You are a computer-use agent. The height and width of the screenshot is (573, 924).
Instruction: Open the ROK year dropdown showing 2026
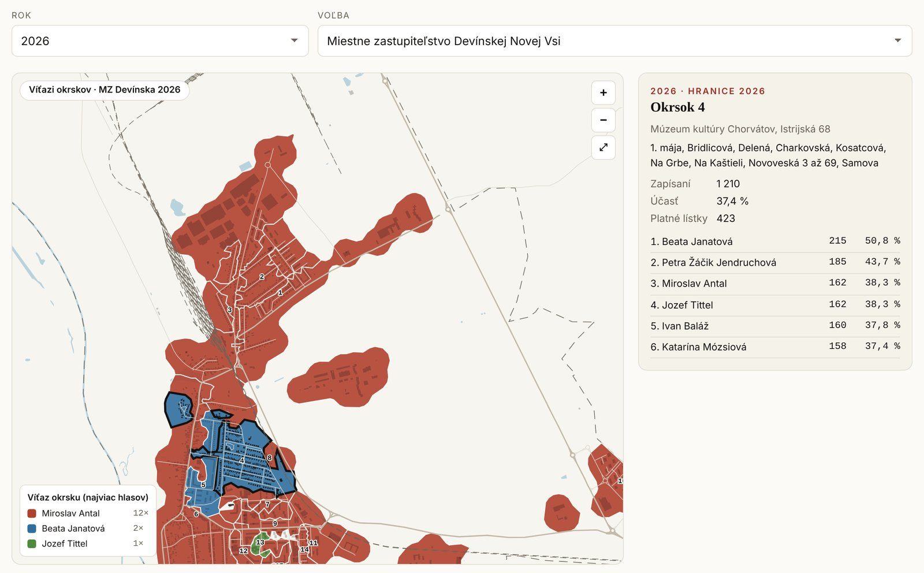tap(160, 41)
